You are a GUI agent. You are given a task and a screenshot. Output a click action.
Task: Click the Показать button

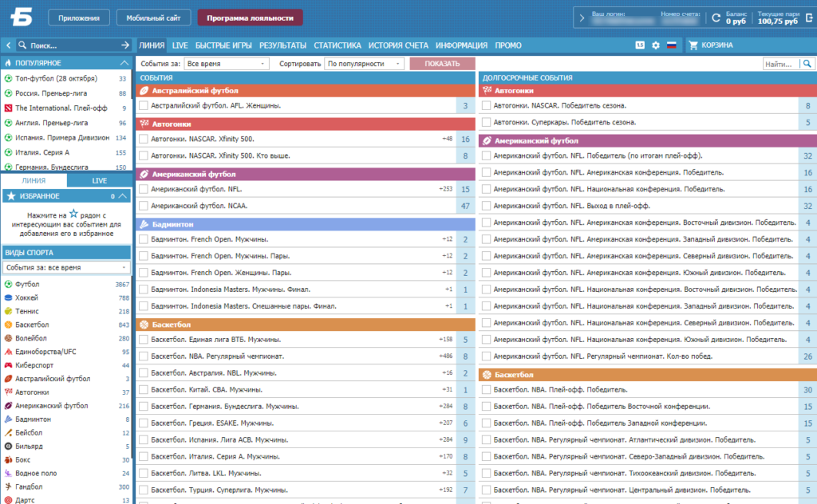(x=442, y=64)
